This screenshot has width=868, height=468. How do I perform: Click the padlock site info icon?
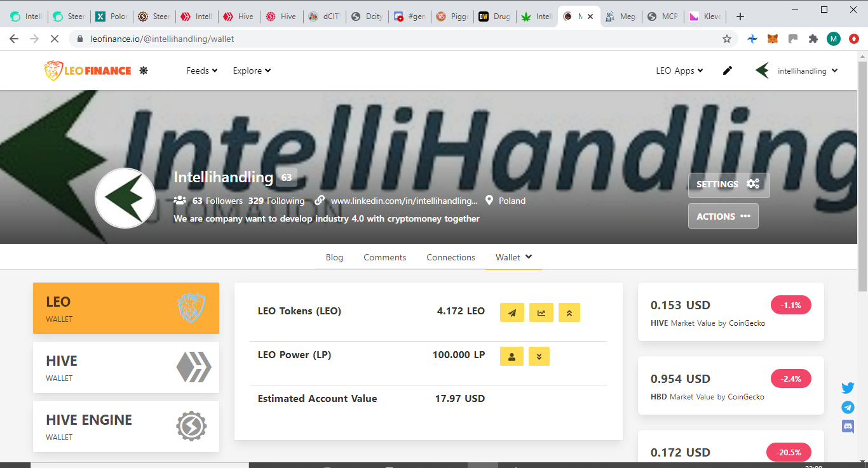coord(80,39)
